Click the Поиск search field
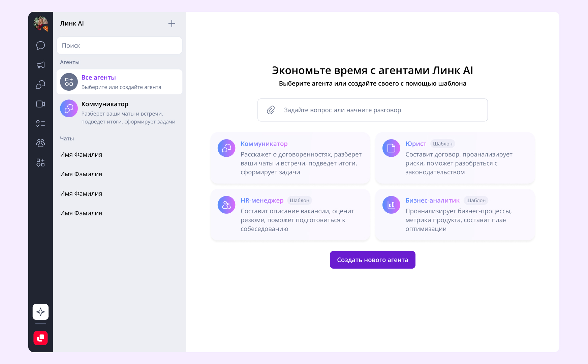Viewport: 588px width, 364px height. pos(119,45)
